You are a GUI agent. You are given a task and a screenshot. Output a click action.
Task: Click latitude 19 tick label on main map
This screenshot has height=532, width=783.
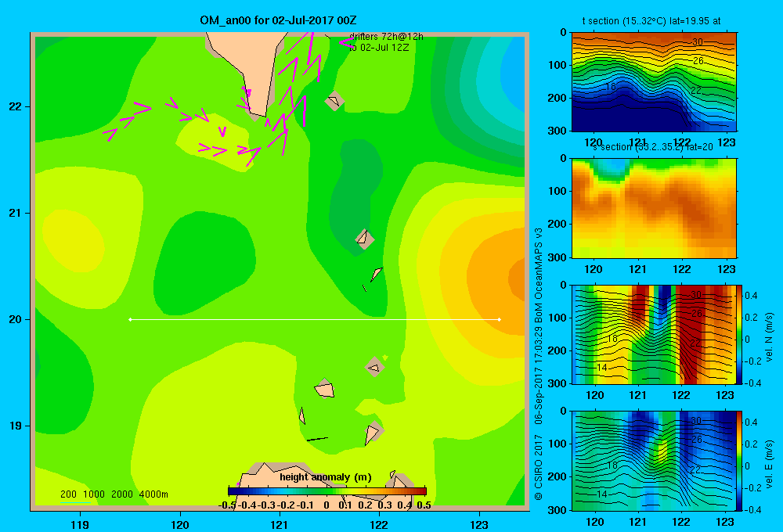click(16, 426)
